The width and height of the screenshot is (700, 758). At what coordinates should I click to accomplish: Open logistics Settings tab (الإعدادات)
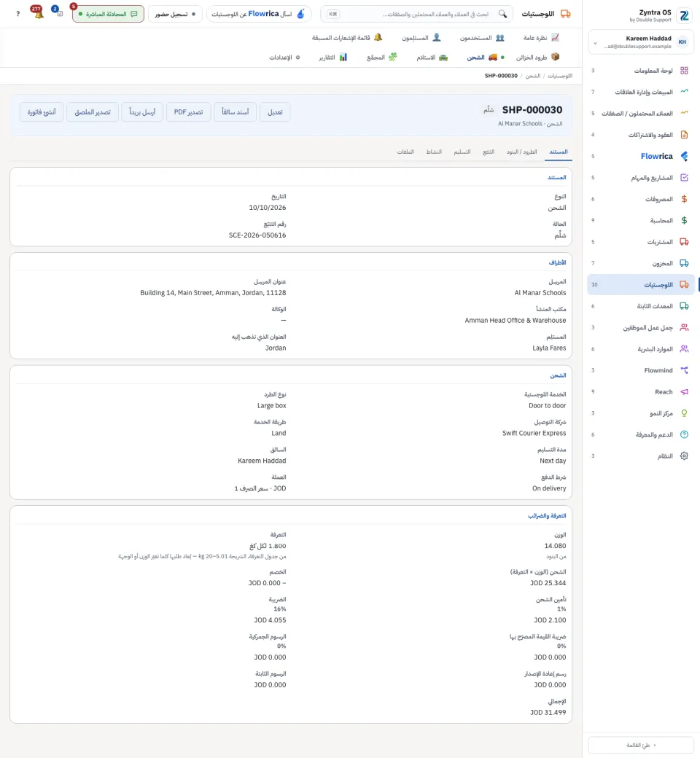tap(284, 57)
